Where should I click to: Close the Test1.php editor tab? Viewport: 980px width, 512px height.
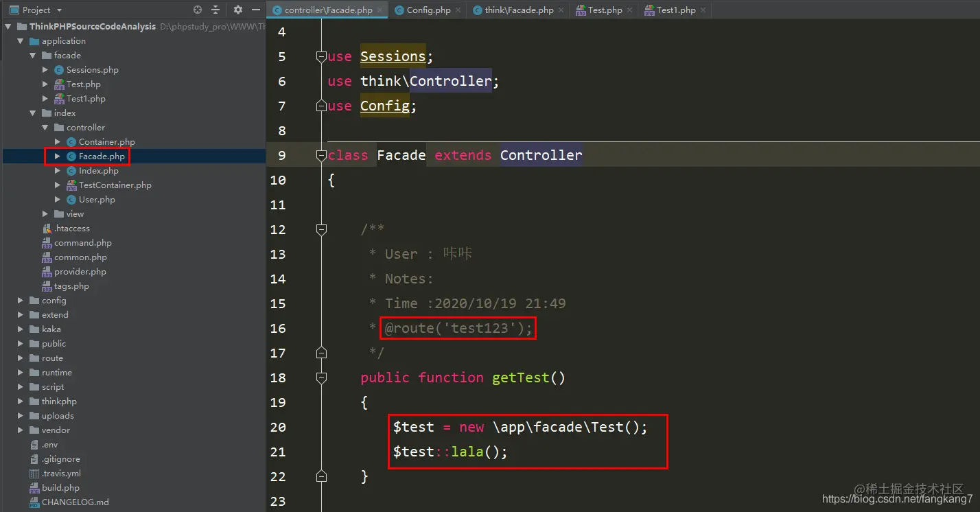point(703,10)
